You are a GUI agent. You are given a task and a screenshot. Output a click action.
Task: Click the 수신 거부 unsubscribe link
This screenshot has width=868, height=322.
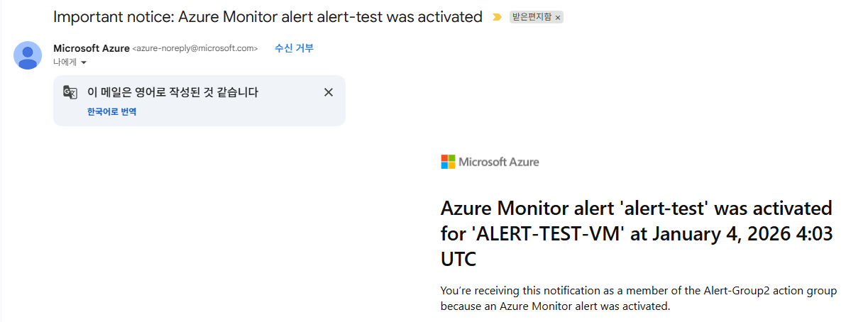coord(294,48)
